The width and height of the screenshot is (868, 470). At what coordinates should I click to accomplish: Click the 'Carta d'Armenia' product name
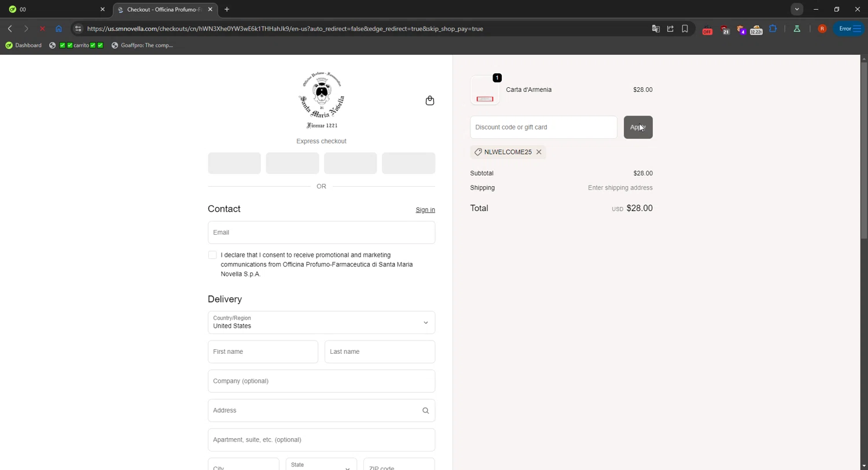(x=528, y=90)
